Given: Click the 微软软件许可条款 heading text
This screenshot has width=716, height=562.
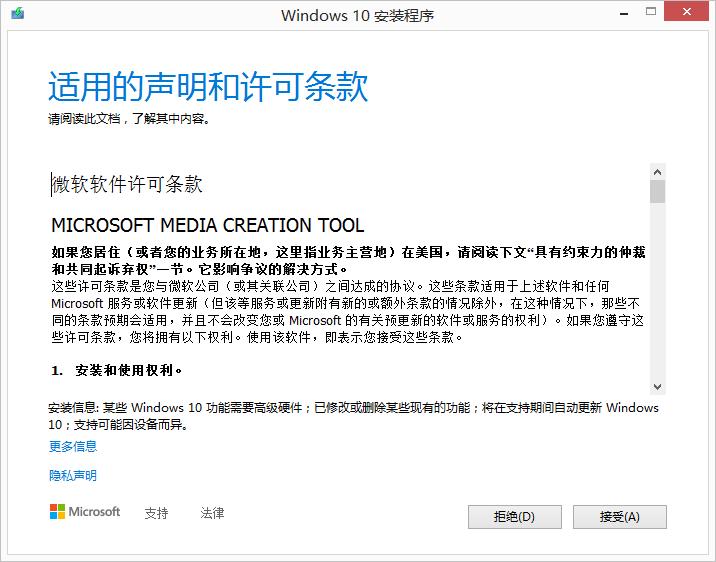Looking at the screenshot, I should (x=127, y=184).
